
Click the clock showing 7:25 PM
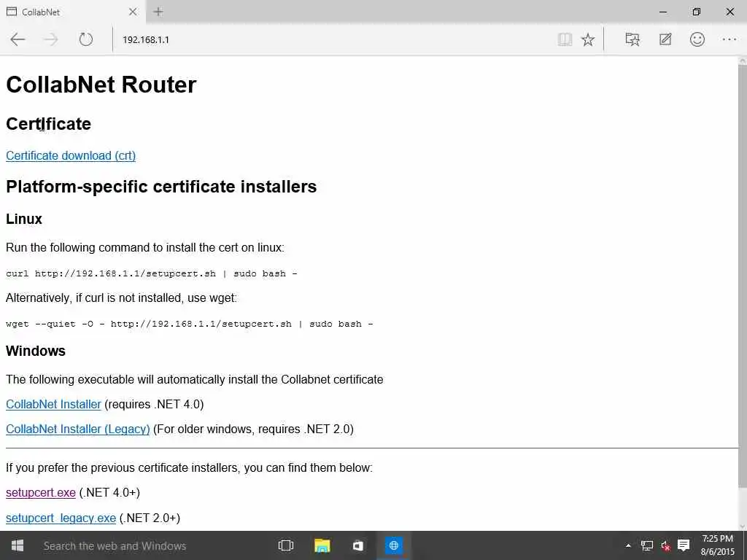[718, 545]
